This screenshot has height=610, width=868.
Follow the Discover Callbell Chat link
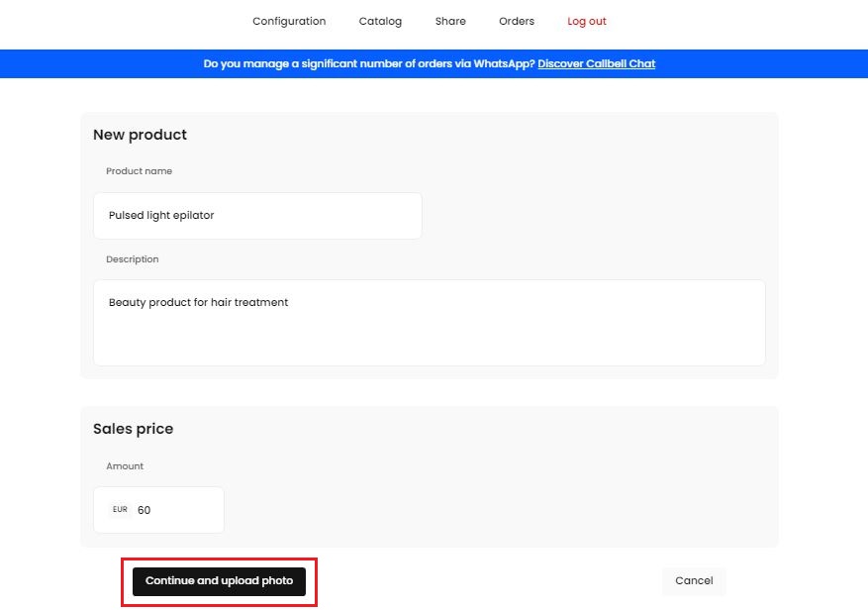click(597, 64)
